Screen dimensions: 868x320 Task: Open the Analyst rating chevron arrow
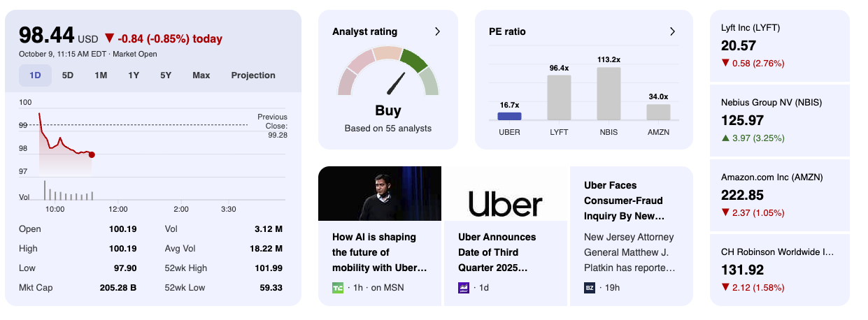[437, 31]
